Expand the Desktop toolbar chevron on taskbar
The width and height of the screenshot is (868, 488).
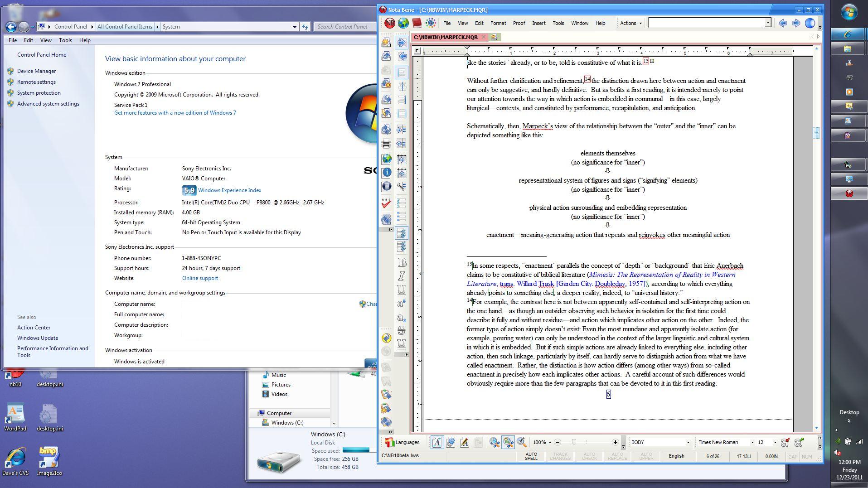pos(849,421)
